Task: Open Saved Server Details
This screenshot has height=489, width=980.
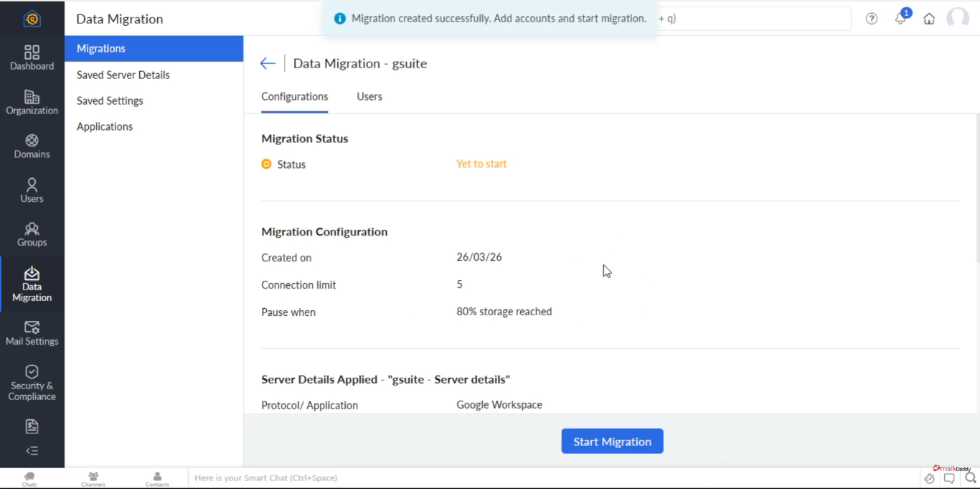Action: [123, 75]
